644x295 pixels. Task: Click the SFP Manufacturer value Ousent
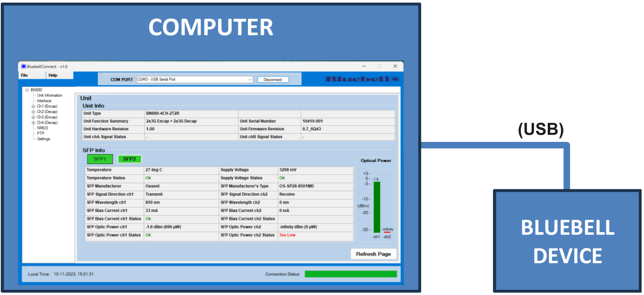tap(153, 186)
